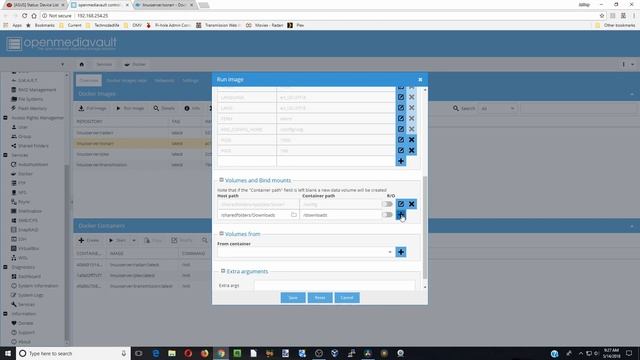Click the Reset button in dialog
The width and height of the screenshot is (640, 360).
click(320, 298)
